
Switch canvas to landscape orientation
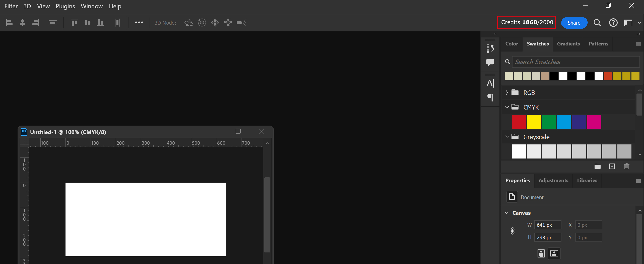coord(554,253)
